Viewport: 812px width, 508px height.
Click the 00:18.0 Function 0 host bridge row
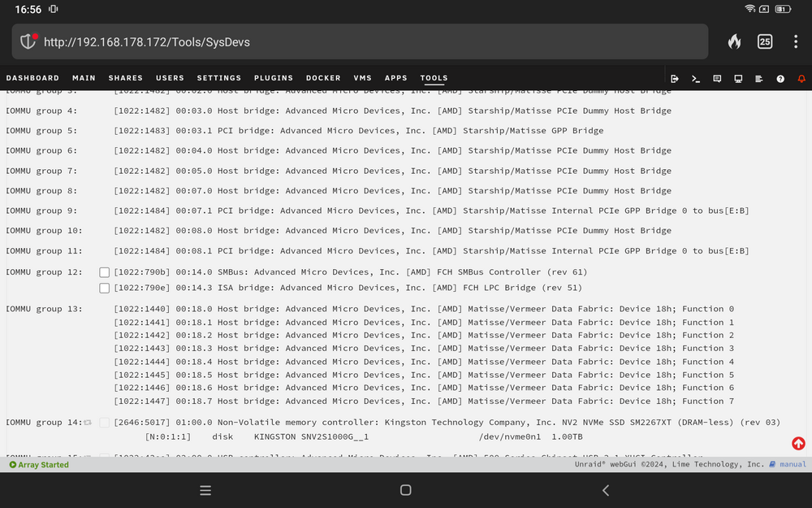tap(424, 308)
